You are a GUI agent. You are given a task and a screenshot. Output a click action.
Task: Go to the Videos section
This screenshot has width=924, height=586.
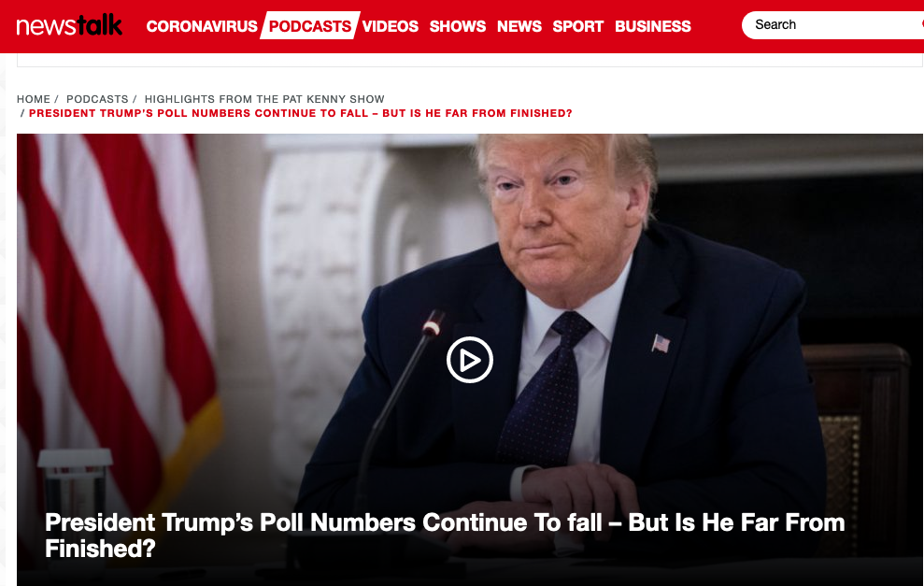(391, 26)
